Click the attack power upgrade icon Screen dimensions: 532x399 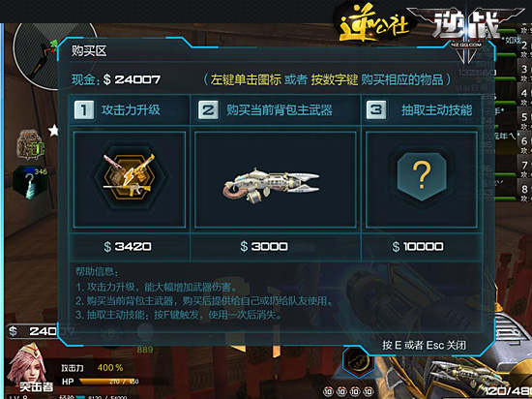coord(130,177)
